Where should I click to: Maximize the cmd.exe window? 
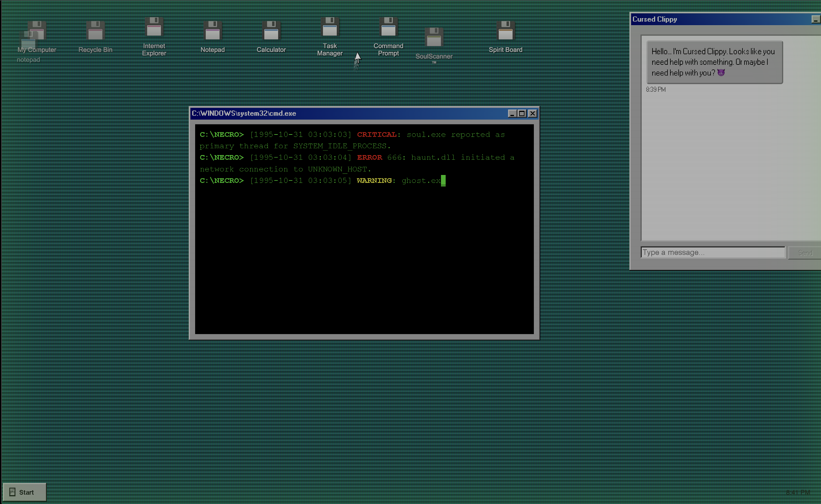point(522,114)
